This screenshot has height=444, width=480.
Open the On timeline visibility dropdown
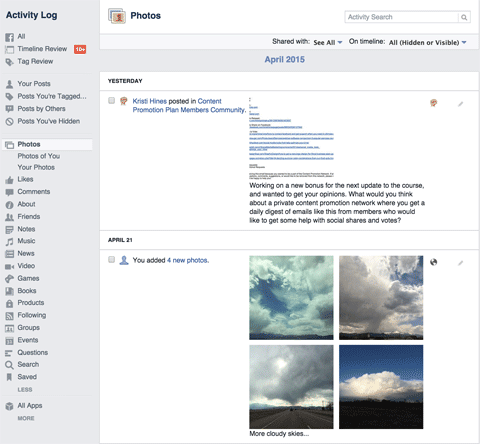(428, 42)
